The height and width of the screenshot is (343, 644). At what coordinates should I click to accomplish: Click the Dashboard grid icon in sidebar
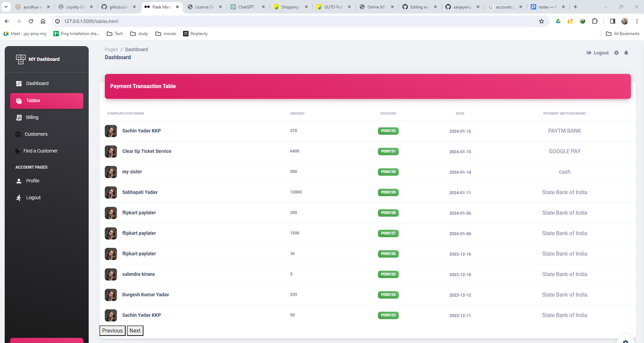[19, 83]
